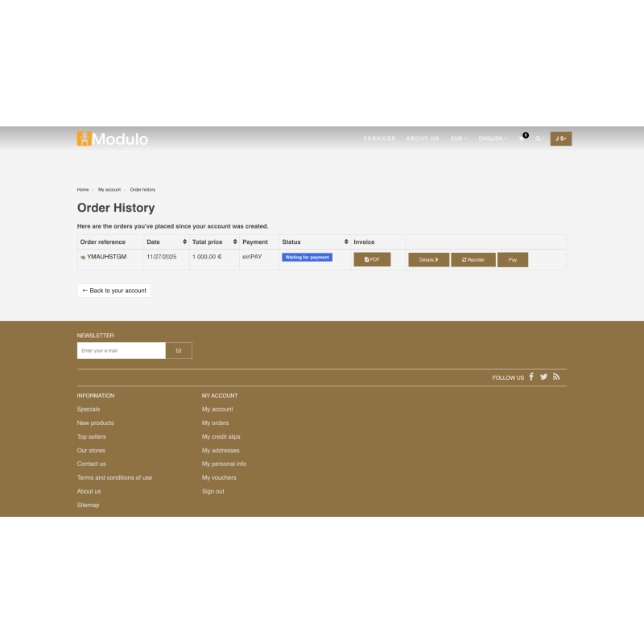The width and height of the screenshot is (644, 644).
Task: Sort orders by Date column arrows
Action: pyautogui.click(x=184, y=242)
